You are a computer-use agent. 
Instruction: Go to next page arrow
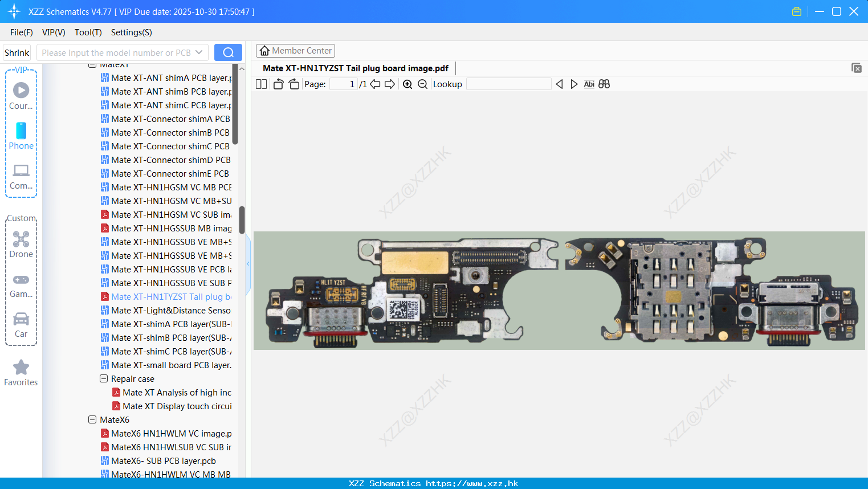pos(390,84)
